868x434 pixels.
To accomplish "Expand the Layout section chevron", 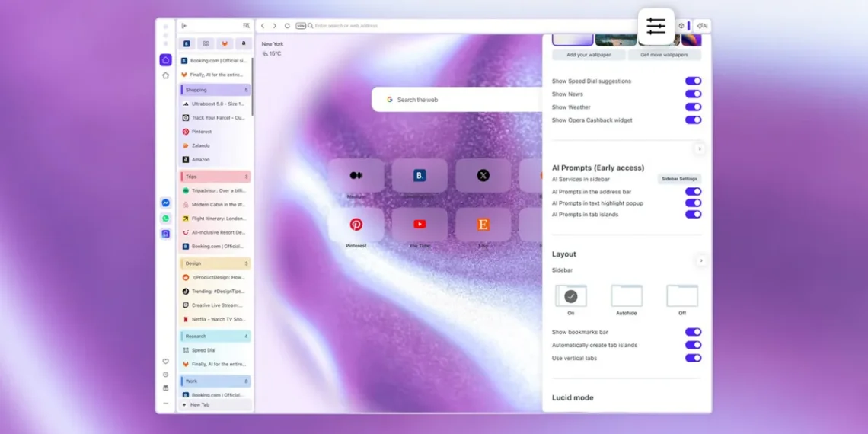I will coord(700,260).
